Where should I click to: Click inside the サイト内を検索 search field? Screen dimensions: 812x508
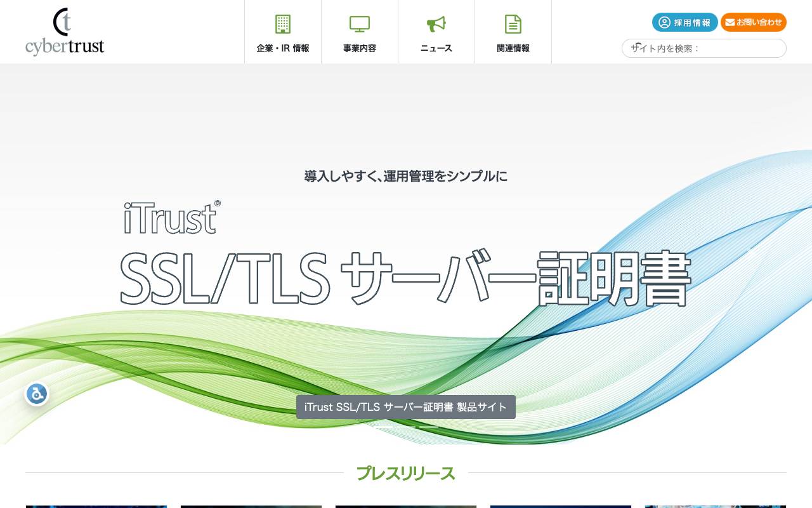pos(704,48)
